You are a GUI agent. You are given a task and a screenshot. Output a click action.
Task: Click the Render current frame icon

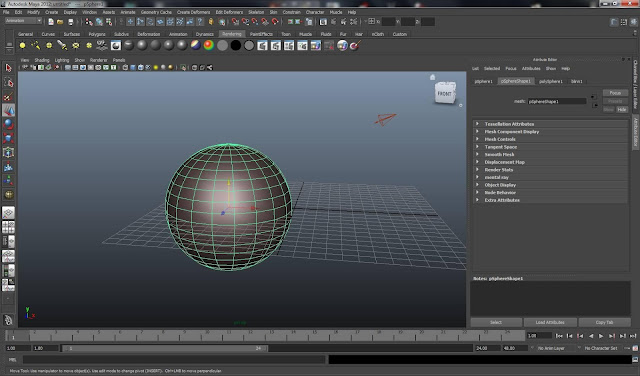[333, 22]
